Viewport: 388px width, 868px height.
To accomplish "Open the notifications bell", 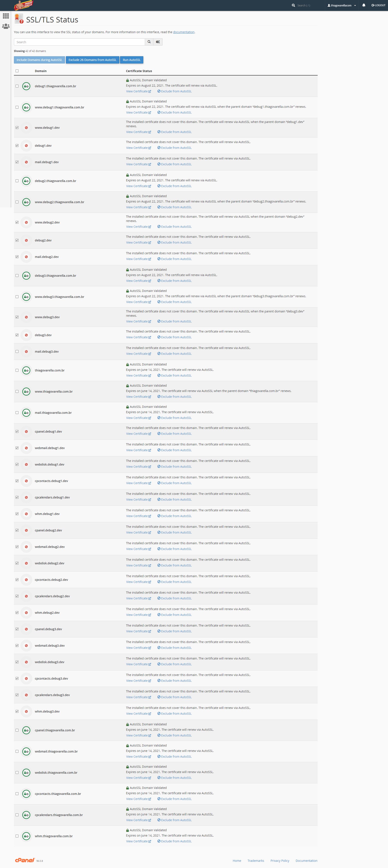I will (364, 5).
